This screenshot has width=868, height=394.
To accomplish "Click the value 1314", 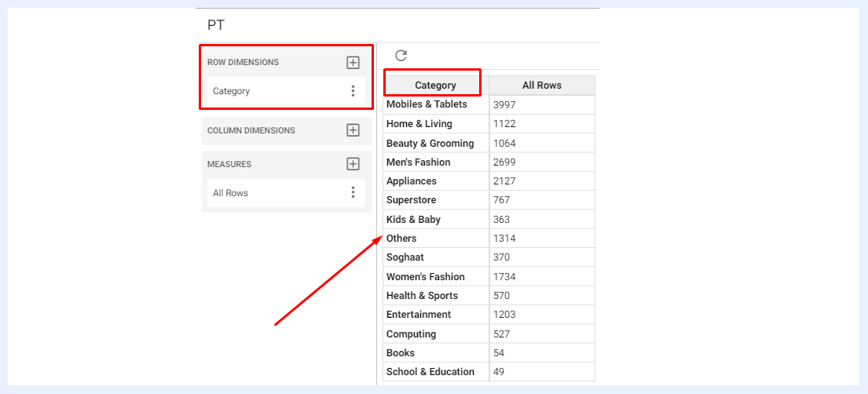I will click(504, 239).
